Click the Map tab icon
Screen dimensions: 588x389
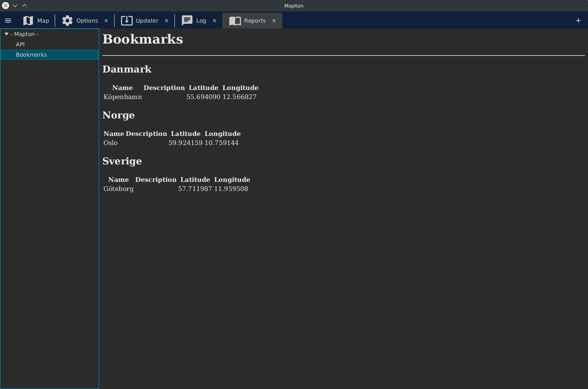pos(28,21)
